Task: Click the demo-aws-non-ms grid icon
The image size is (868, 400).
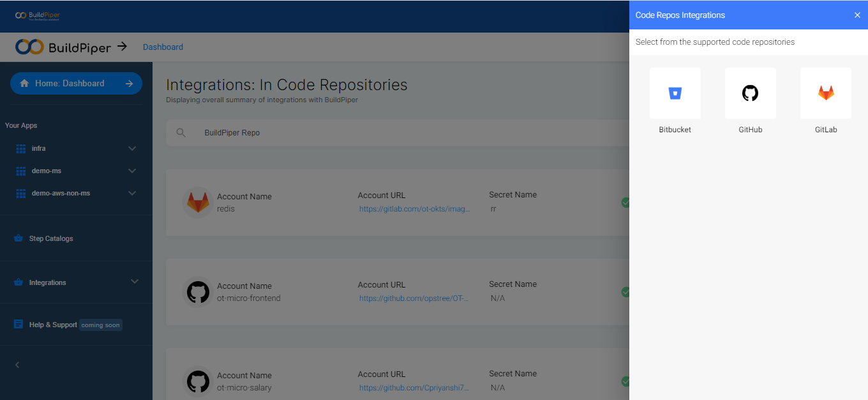Action: coord(20,193)
